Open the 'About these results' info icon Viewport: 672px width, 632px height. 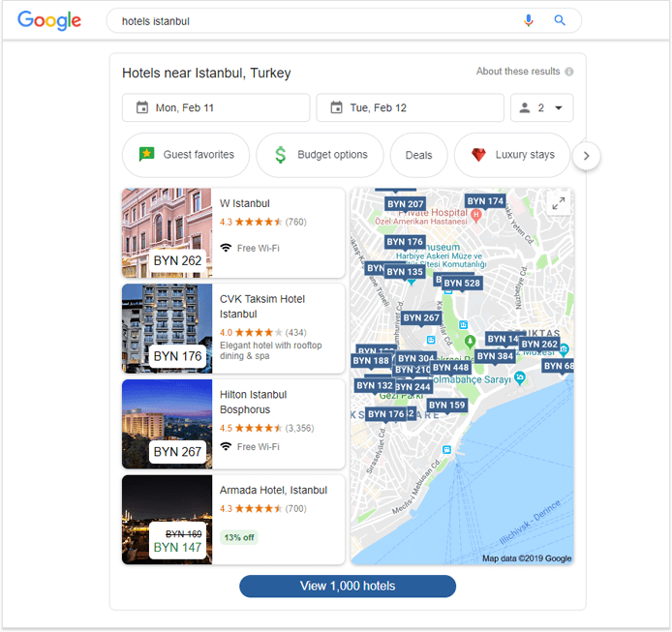coord(569,72)
